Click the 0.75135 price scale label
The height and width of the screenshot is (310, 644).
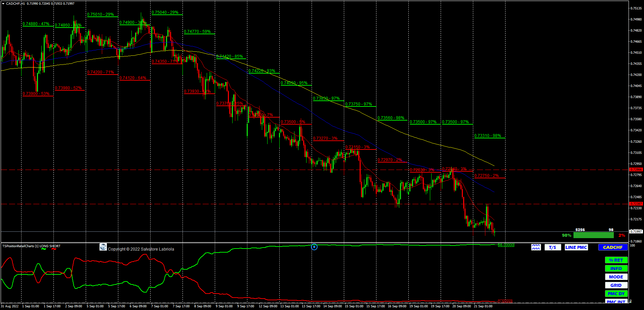pyautogui.click(x=636, y=8)
